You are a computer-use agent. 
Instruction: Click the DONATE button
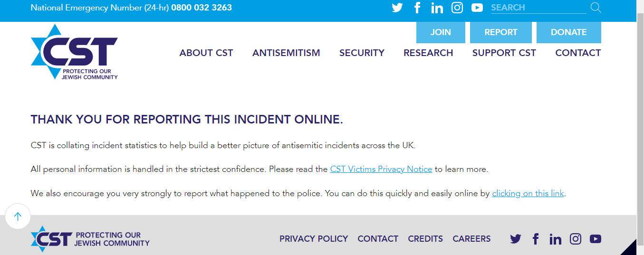coord(568,32)
